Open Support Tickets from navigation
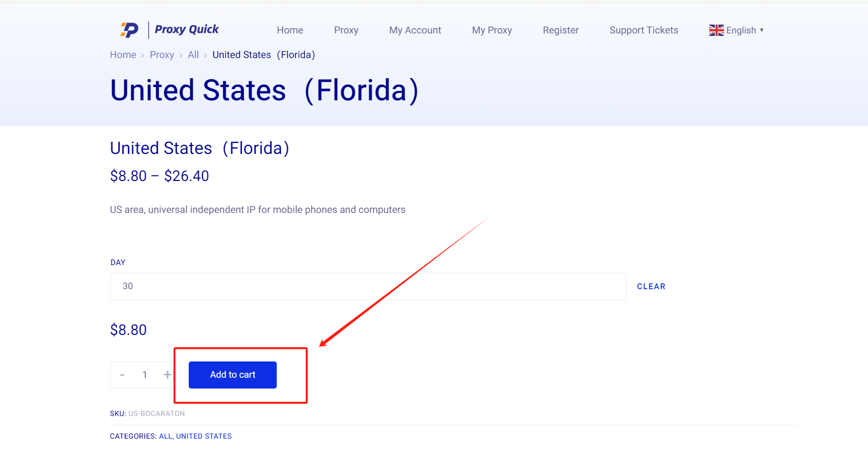The width and height of the screenshot is (868, 450). click(x=643, y=30)
